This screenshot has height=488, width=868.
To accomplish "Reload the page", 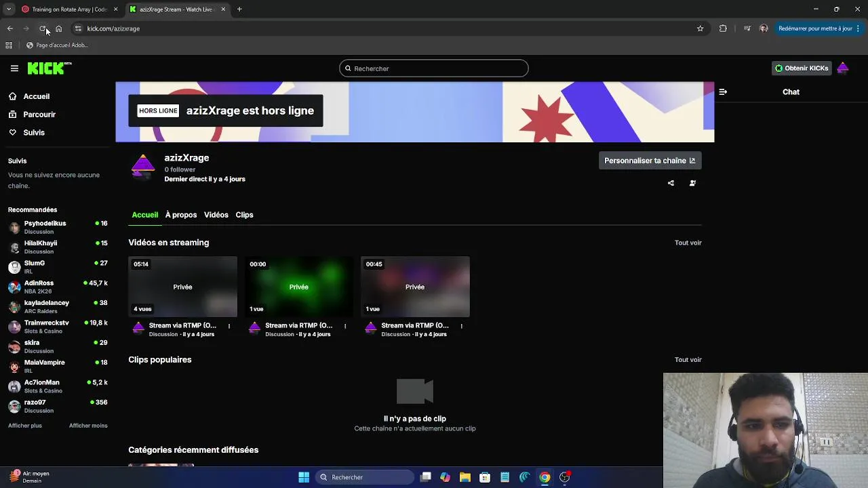I will 42,28.
